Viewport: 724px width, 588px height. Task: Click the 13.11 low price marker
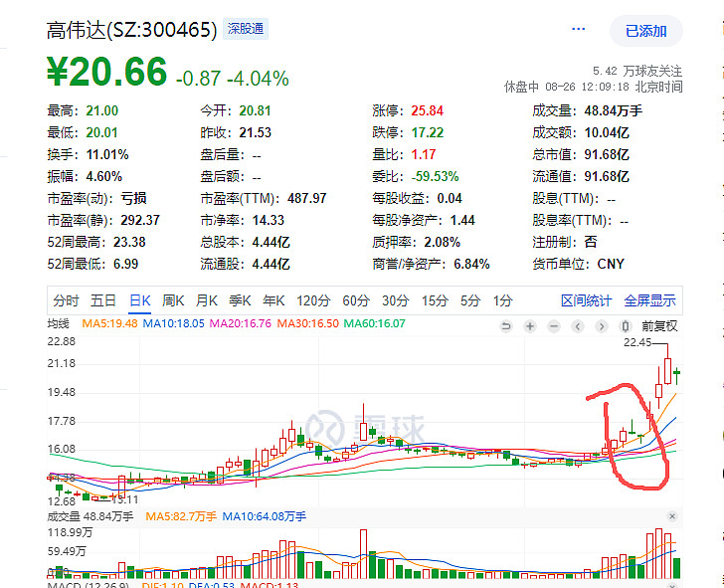pos(125,499)
